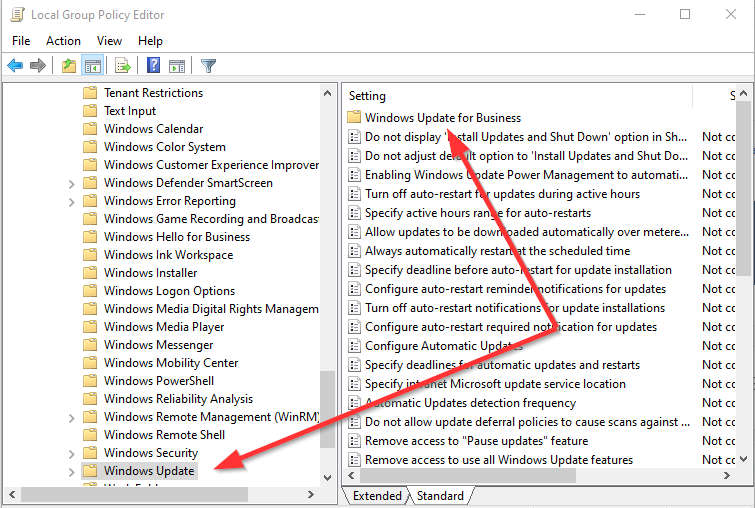The width and height of the screenshot is (755, 508).
Task: Switch to the Standard tab
Action: [x=440, y=495]
